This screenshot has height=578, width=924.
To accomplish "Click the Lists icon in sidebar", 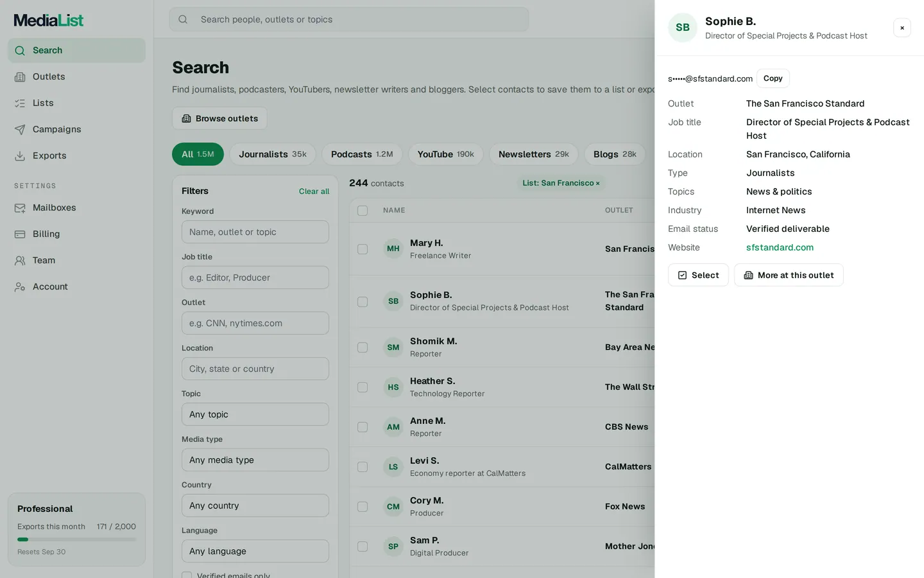I will tap(20, 103).
